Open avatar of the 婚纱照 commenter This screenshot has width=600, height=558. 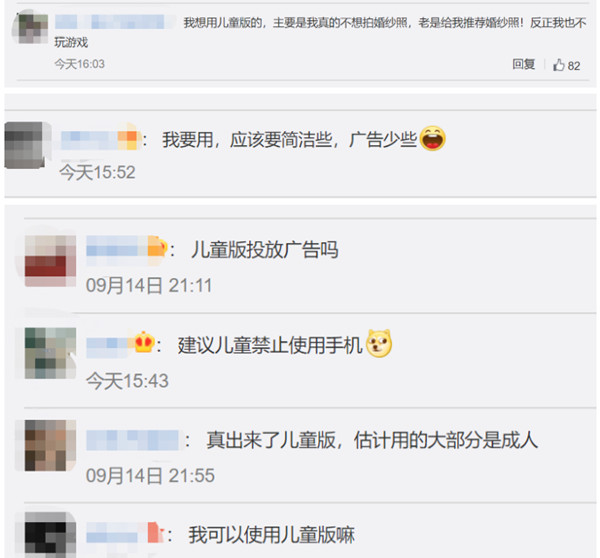31,28
